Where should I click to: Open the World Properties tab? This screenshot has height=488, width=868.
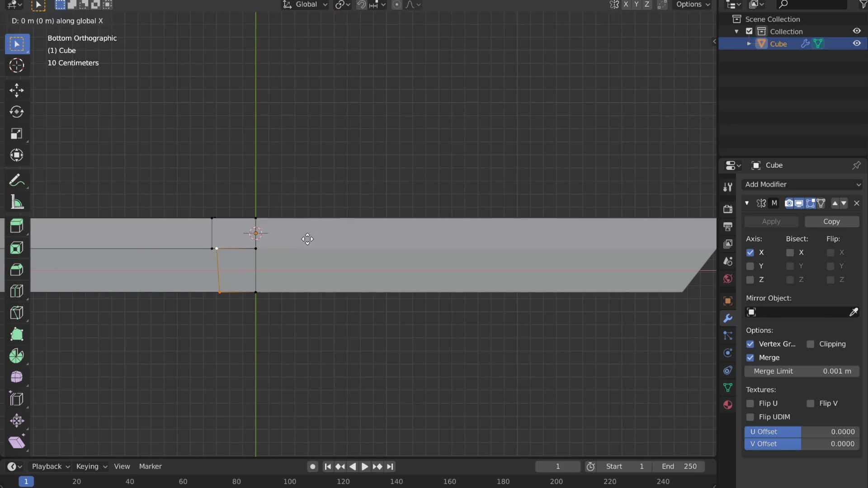click(728, 279)
